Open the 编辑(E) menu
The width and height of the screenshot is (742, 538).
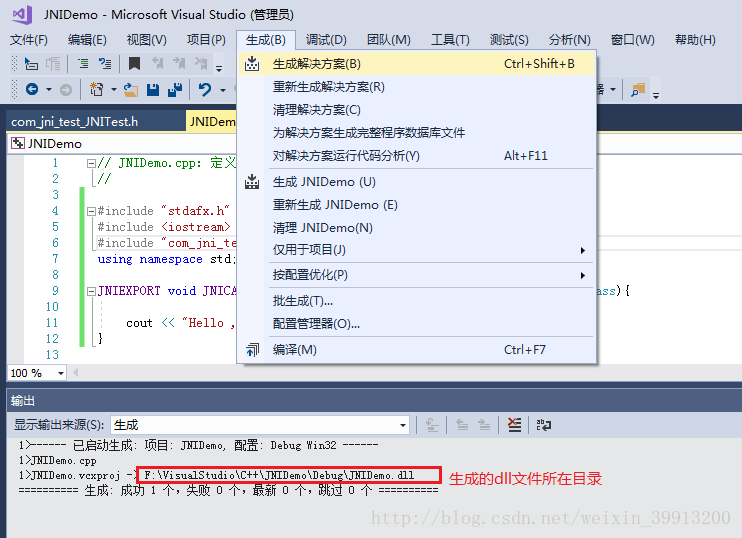coord(87,40)
